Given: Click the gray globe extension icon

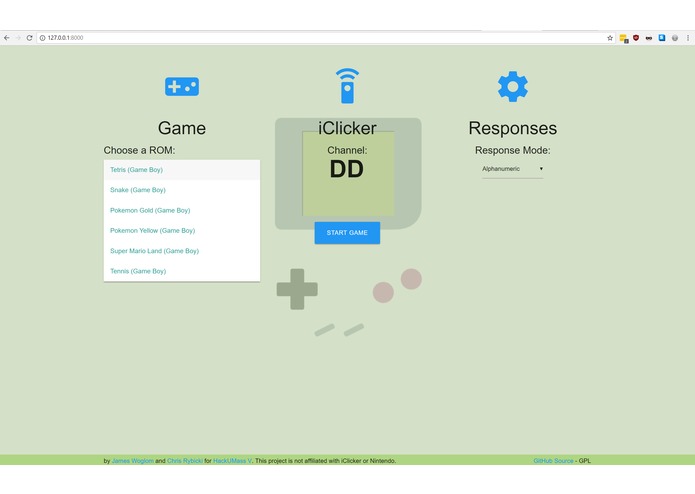Looking at the screenshot, I should click(x=675, y=38).
